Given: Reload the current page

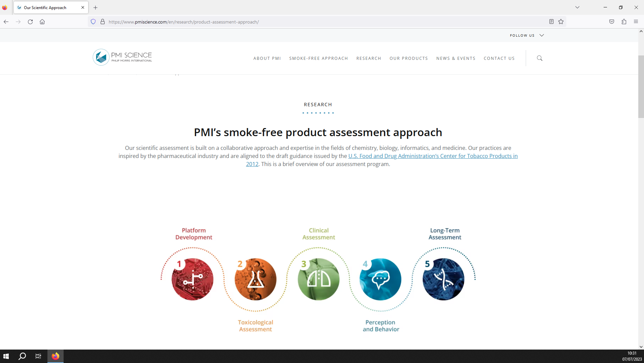Looking at the screenshot, I should click(x=30, y=22).
